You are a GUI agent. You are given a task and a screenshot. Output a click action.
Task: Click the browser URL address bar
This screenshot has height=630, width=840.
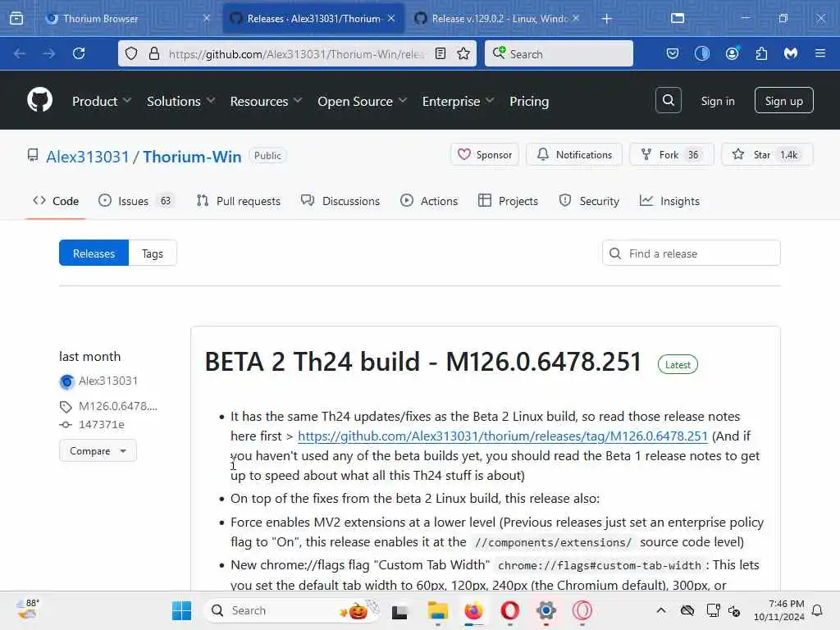click(x=296, y=53)
